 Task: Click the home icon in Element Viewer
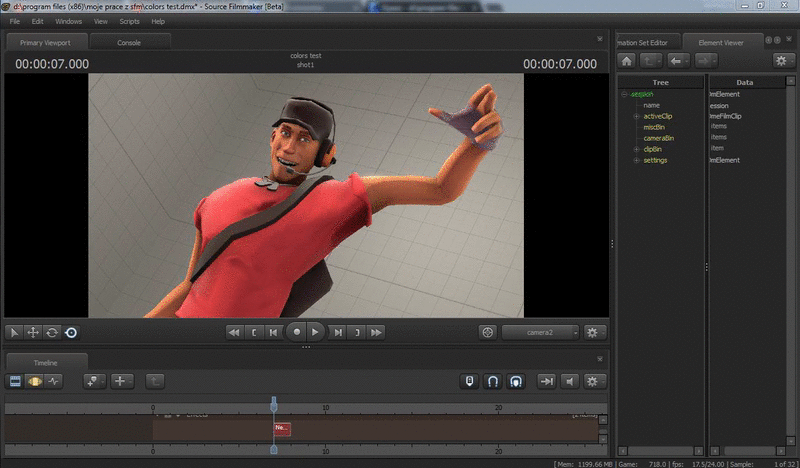pyautogui.click(x=627, y=60)
